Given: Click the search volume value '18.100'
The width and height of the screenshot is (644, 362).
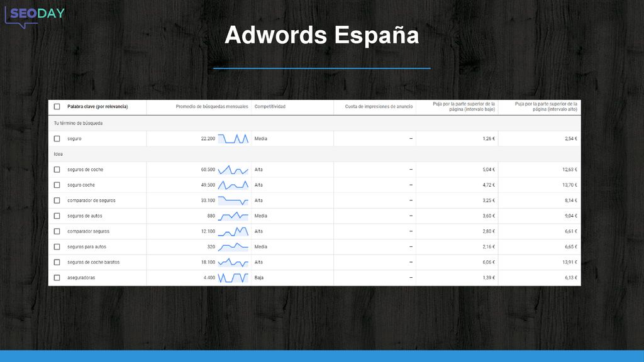Looking at the screenshot, I should [x=208, y=262].
